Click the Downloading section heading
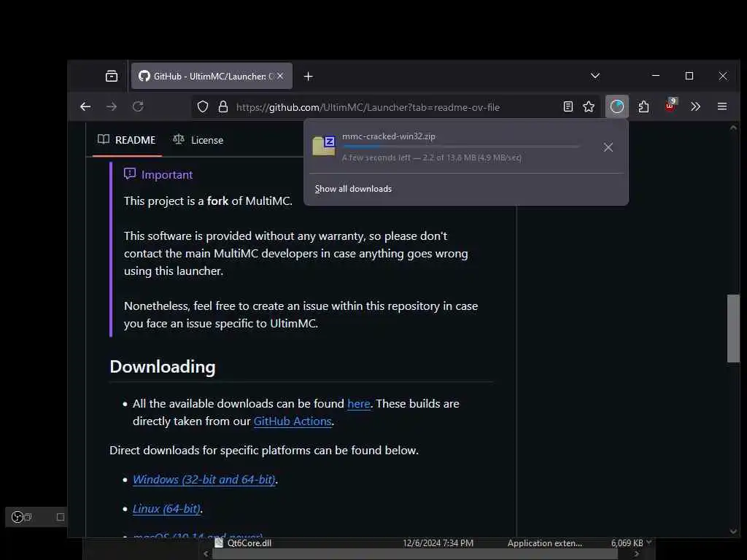 point(163,367)
